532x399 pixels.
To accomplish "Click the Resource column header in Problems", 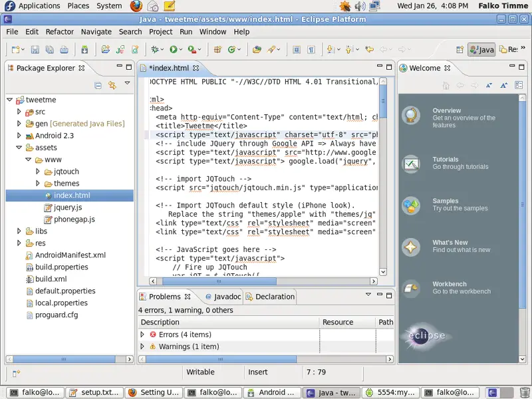I will tap(347, 322).
